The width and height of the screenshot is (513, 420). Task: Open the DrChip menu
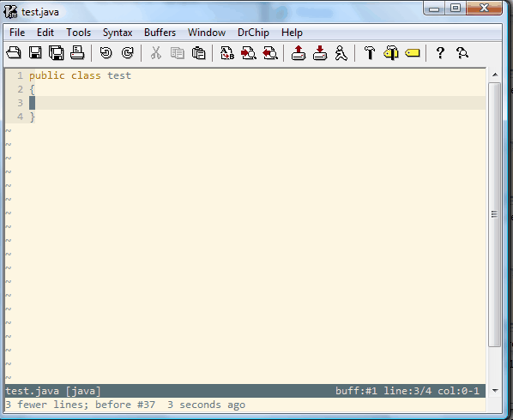coord(253,33)
